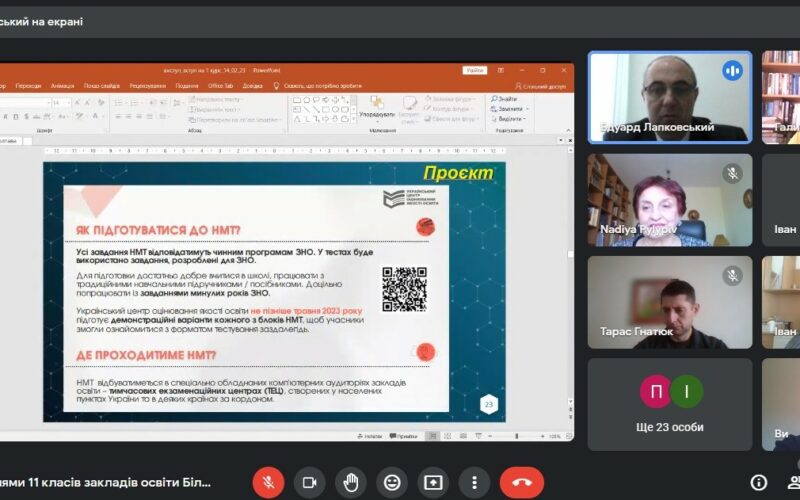Open the Рецензування ribbon tab
This screenshot has height=500, width=800.
tap(147, 86)
